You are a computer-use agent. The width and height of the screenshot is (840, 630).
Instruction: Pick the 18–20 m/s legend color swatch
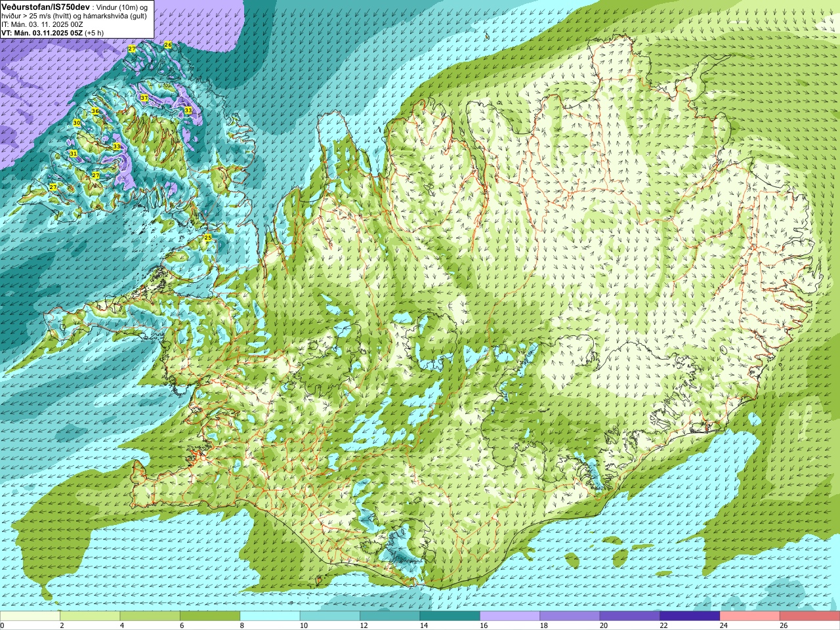tap(570, 616)
